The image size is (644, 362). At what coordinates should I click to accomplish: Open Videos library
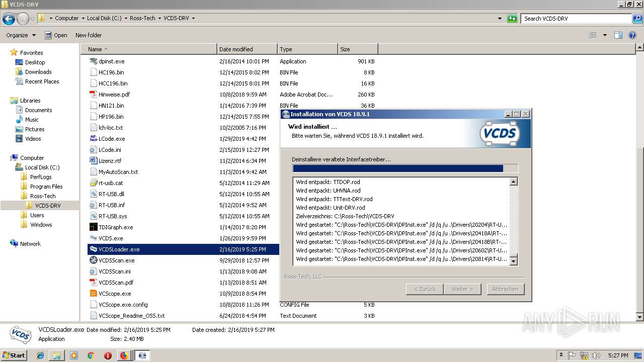pyautogui.click(x=33, y=139)
